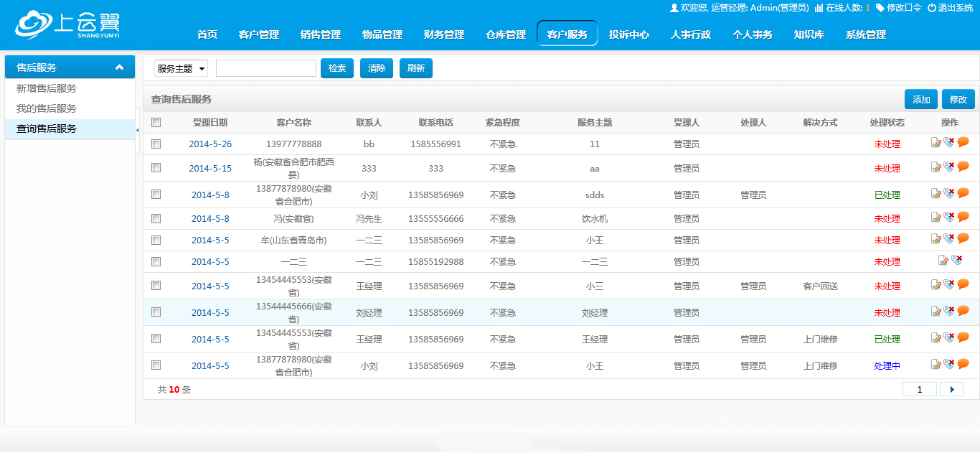The width and height of the screenshot is (980, 453).
Task: Check the box for the 2014-5-15 row
Action: coord(156,168)
